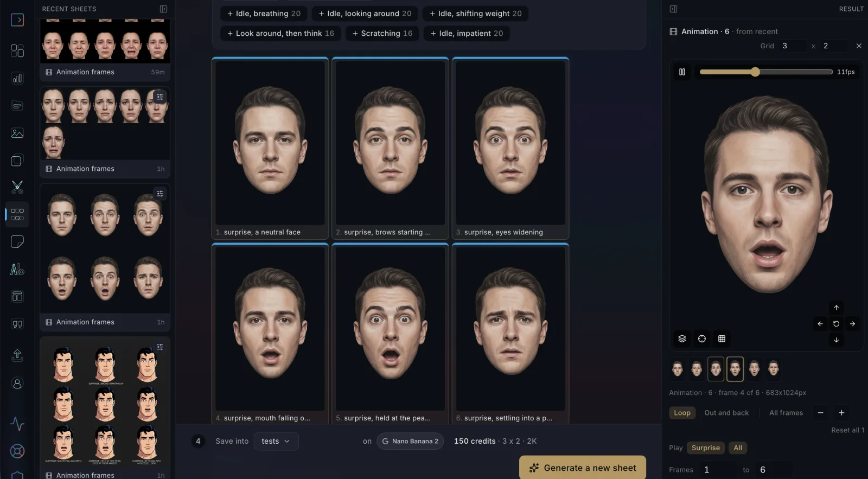Open the upload/export icon in sidebar
Viewport: 868px width, 479px height.
(17, 355)
